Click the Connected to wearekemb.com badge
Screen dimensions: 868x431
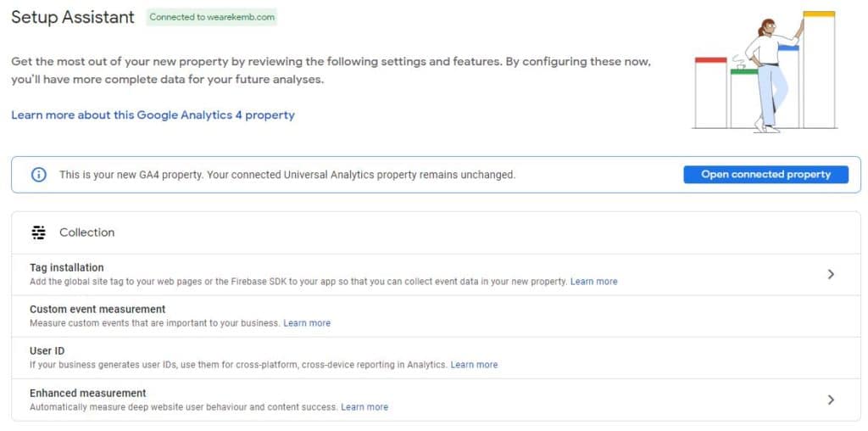pos(211,17)
